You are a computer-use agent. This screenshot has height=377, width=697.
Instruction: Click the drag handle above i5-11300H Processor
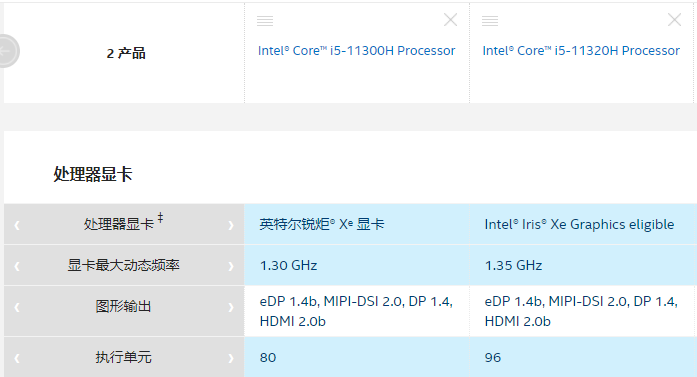265,20
